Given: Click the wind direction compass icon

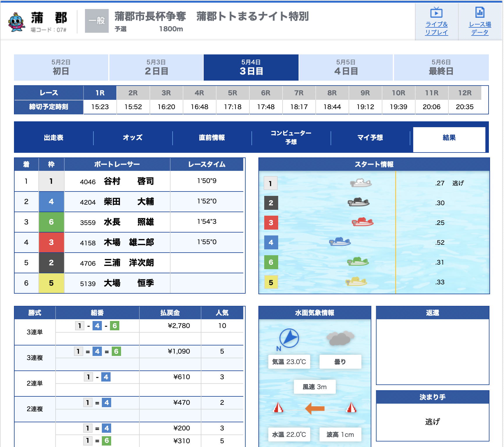Looking at the screenshot, I should [x=289, y=338].
